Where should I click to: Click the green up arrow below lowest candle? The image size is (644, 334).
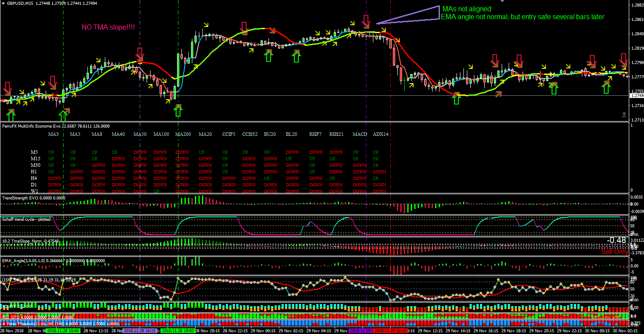click(178, 111)
